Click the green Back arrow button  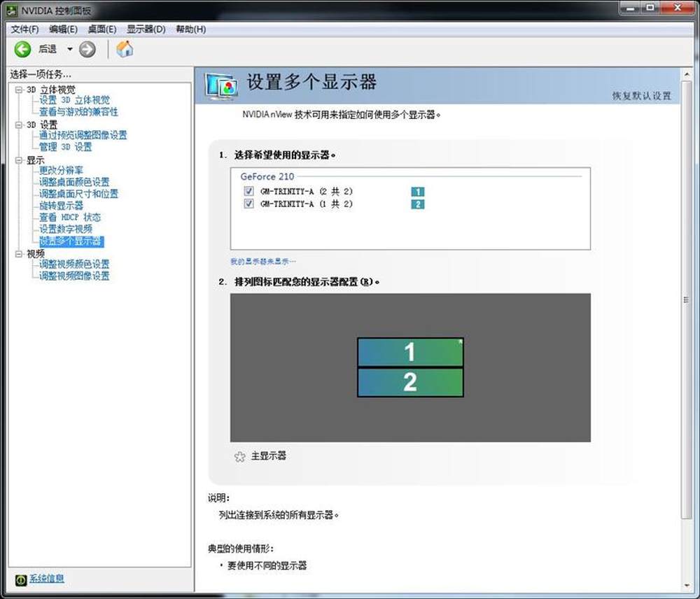22,49
